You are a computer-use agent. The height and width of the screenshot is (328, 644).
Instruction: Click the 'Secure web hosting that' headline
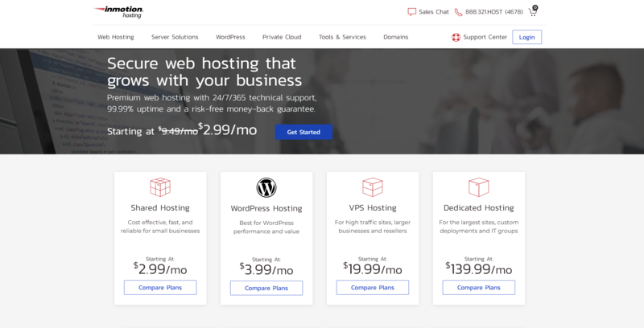point(201,64)
